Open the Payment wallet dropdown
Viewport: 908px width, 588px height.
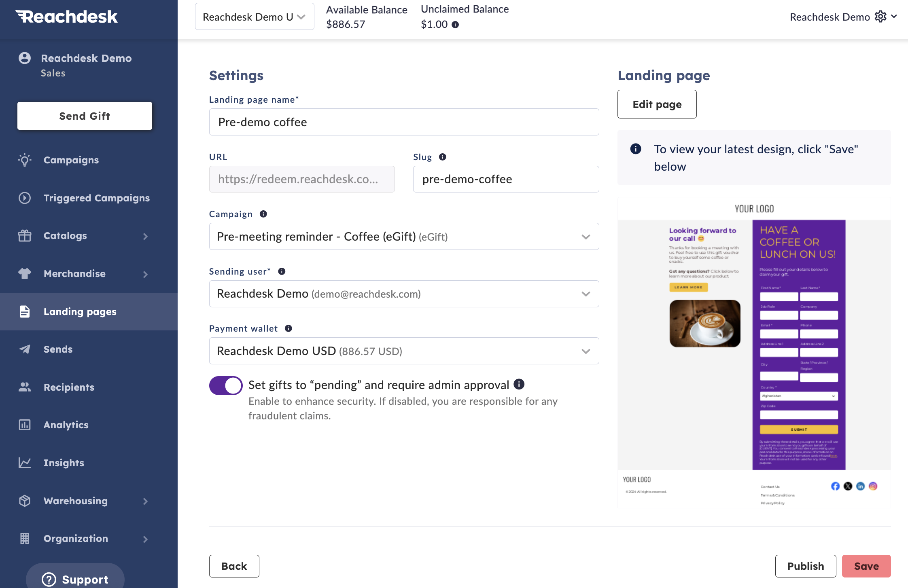coord(404,351)
